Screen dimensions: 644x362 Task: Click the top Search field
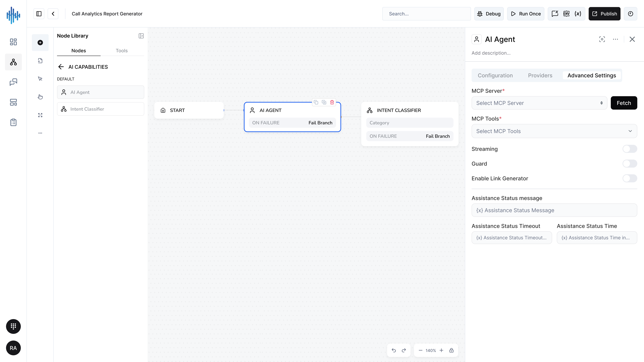427,14
